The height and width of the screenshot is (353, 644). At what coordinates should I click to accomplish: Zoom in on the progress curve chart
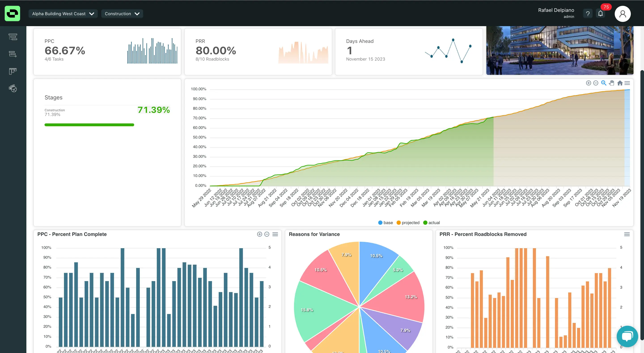[x=589, y=83]
